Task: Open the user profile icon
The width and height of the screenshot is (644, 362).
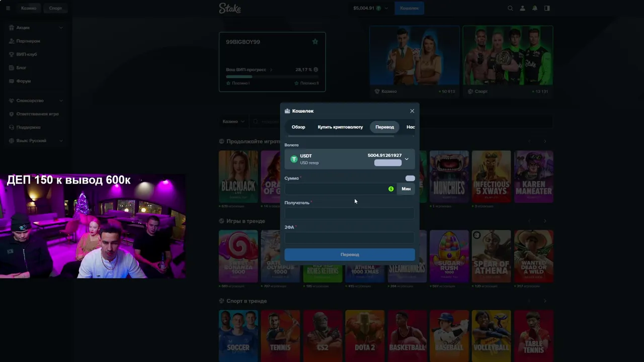Action: click(522, 8)
